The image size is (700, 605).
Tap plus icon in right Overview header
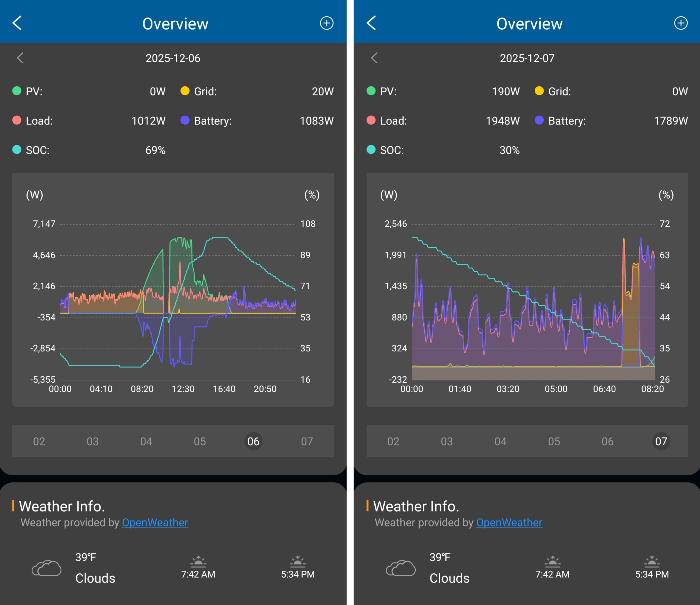click(680, 23)
